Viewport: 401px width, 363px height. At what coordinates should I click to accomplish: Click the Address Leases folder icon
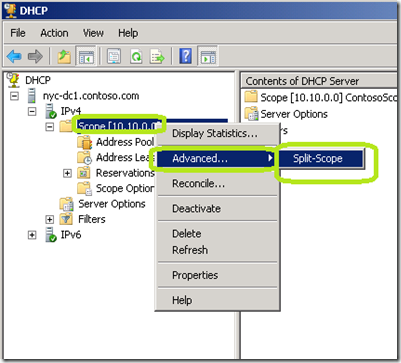point(84,158)
